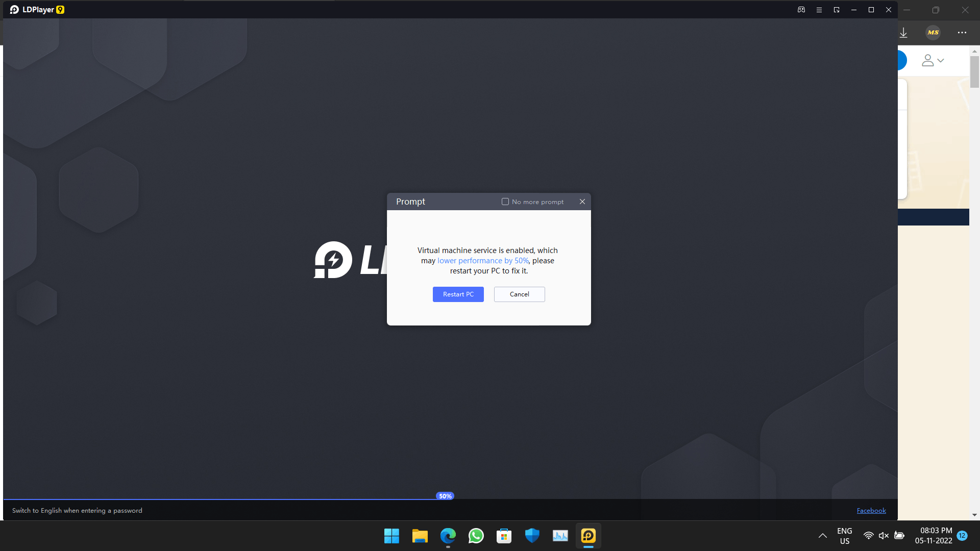The image size is (980, 551).
Task: Enable the No more prompt checkbox
Action: 505,202
